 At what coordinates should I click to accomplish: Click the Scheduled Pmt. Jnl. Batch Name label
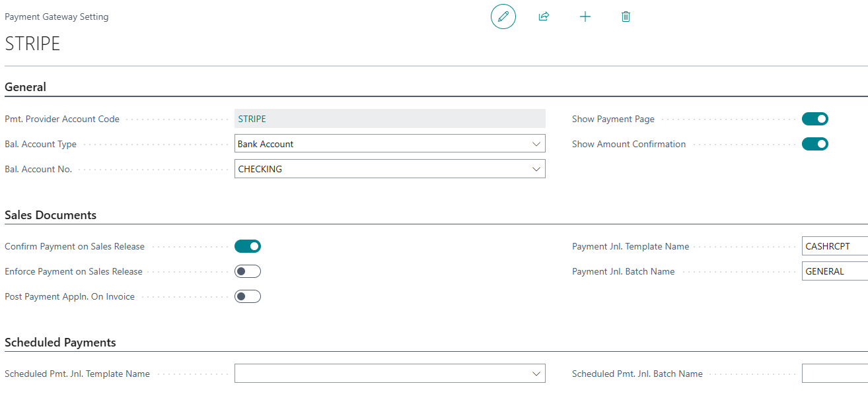[637, 374]
